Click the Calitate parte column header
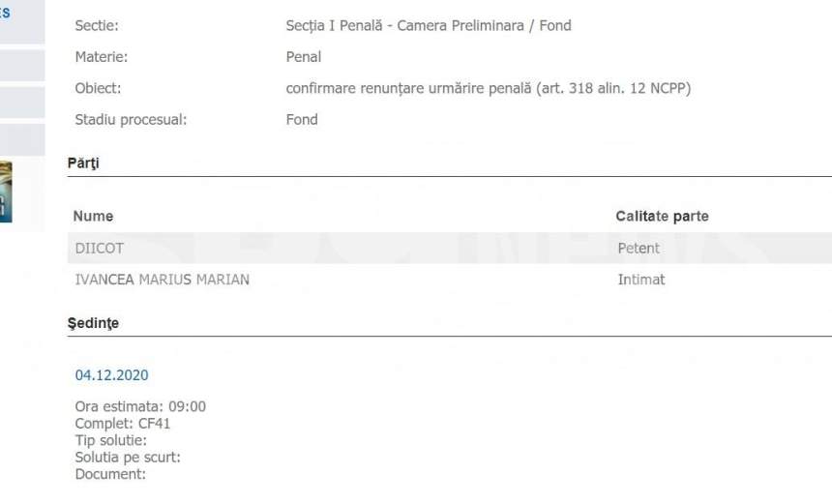Viewport: 832px width, 504px height. (662, 217)
